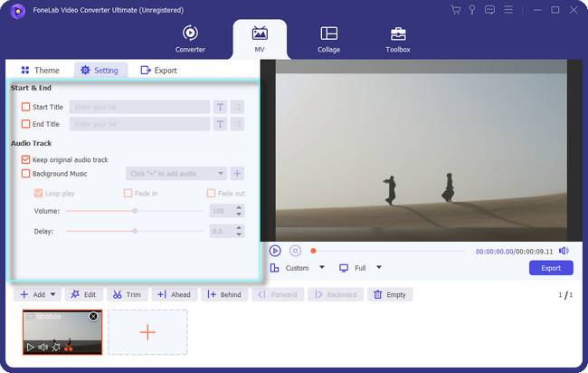The image size is (588, 373).
Task: Decrease the Delay value stepper
Action: click(x=239, y=234)
